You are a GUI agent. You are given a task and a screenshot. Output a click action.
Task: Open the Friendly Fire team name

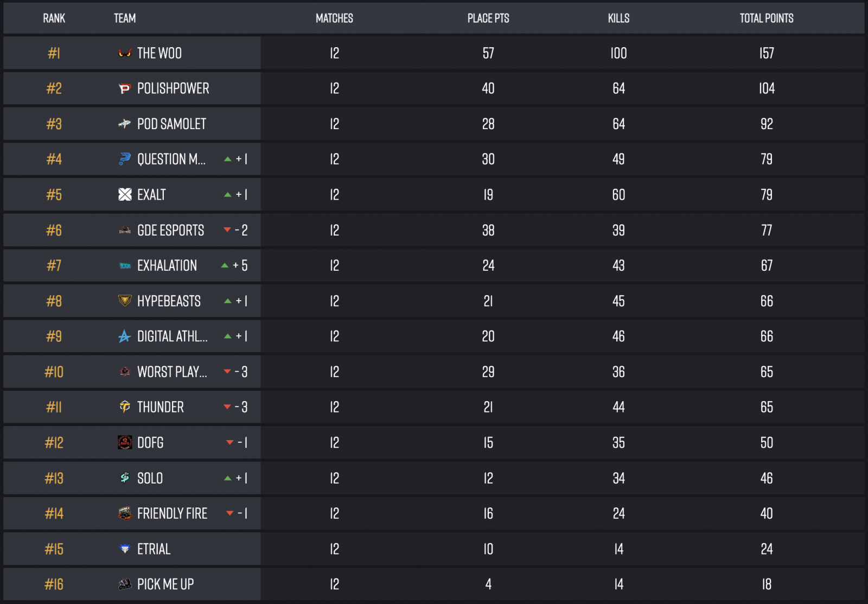pos(172,513)
